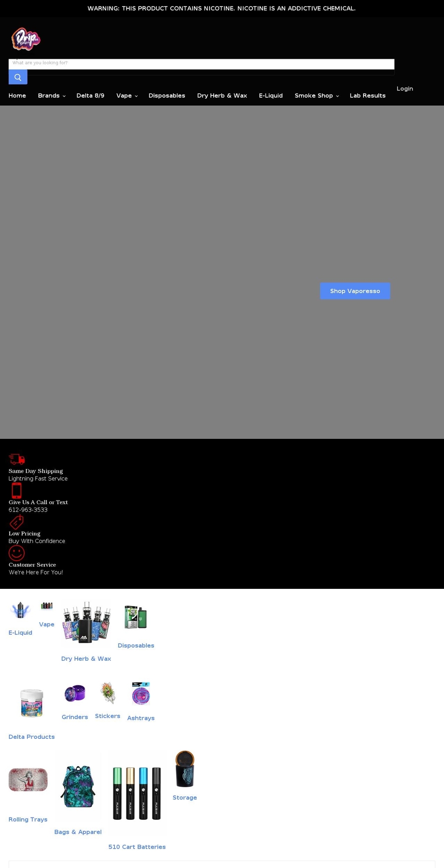Click the blue search magnifier button
This screenshot has height=868, width=444.
(18, 77)
